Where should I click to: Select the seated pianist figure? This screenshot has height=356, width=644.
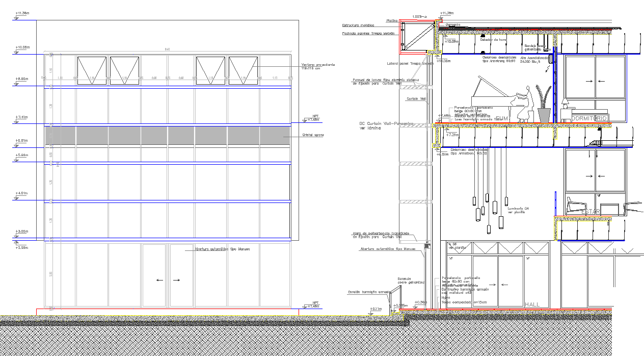tap(525, 104)
